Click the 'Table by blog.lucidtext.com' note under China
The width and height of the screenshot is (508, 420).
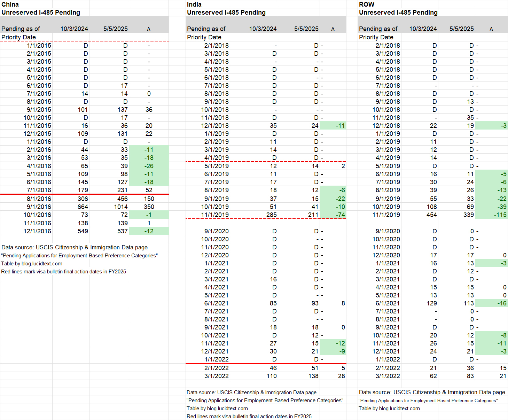[32, 264]
